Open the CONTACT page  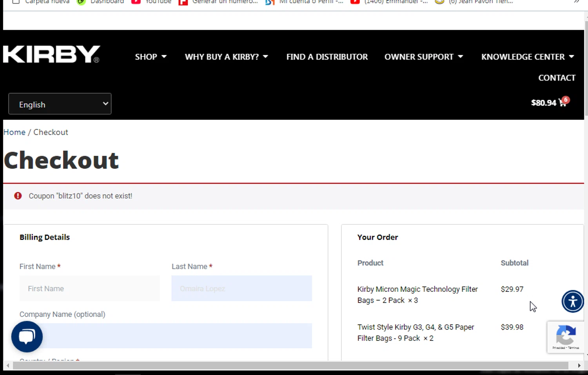(557, 78)
